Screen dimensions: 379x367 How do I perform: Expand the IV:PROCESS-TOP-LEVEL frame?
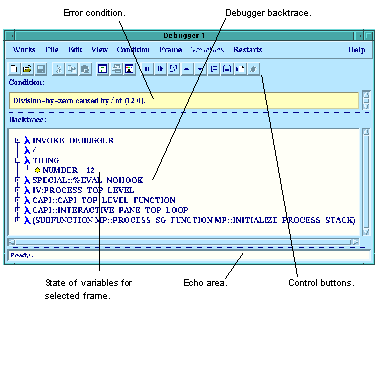[17, 190]
